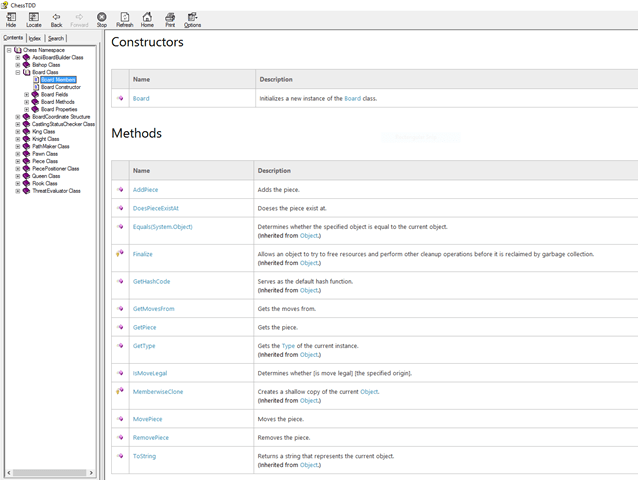Open the Options toolbar menu
The height and width of the screenshot is (480, 638).
tap(192, 20)
